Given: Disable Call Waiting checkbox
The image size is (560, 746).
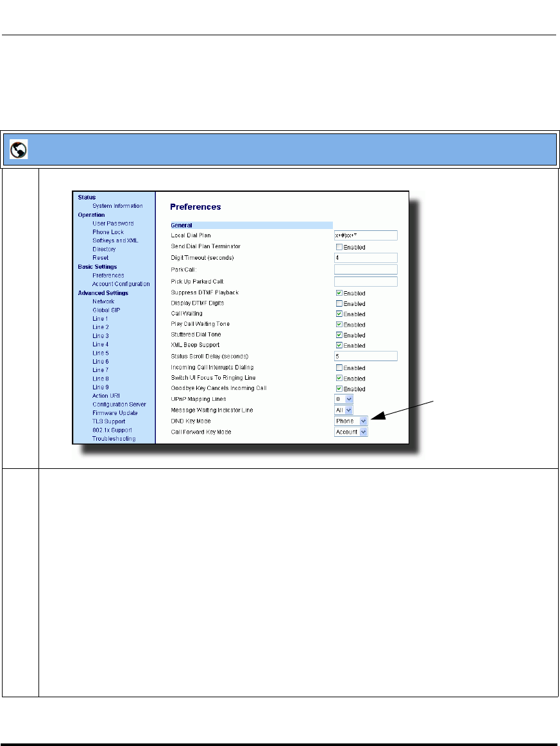Looking at the screenshot, I should pos(339,314).
